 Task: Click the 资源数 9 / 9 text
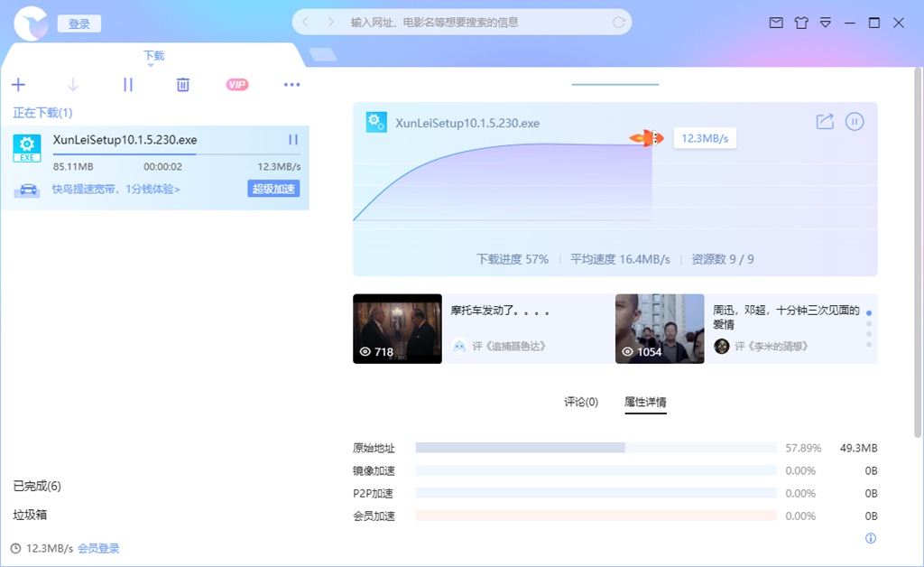pyautogui.click(x=723, y=259)
